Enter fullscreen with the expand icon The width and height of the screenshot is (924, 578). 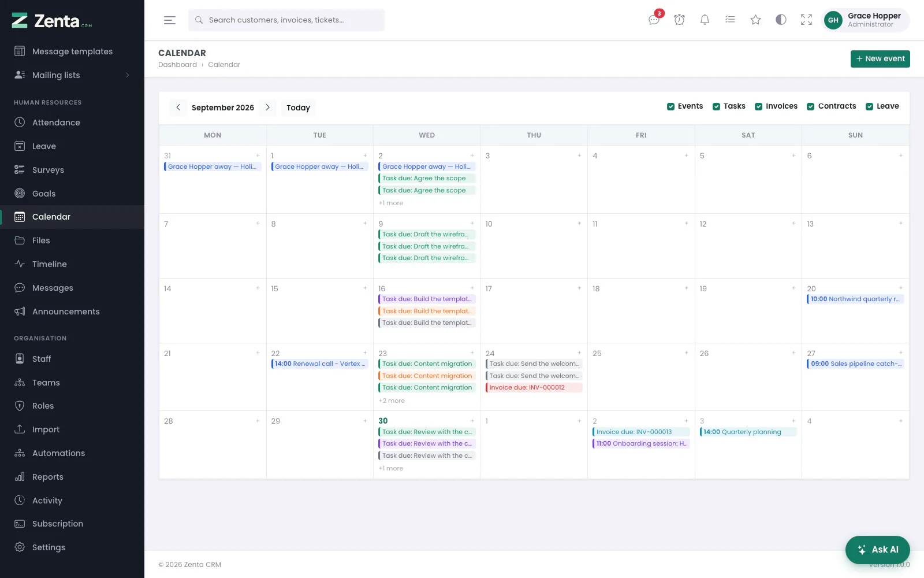[x=806, y=20]
